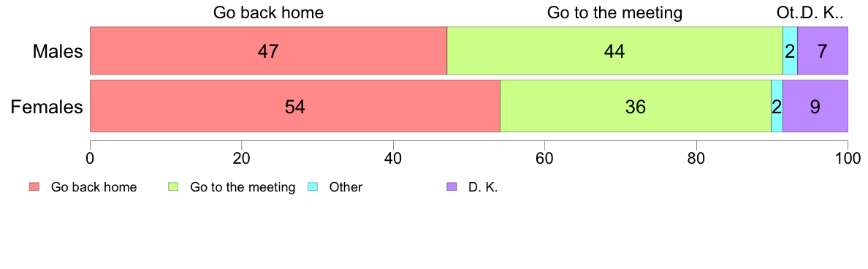Click the cyan Other legend swatch
The height and width of the screenshot is (269, 868).
point(312,187)
